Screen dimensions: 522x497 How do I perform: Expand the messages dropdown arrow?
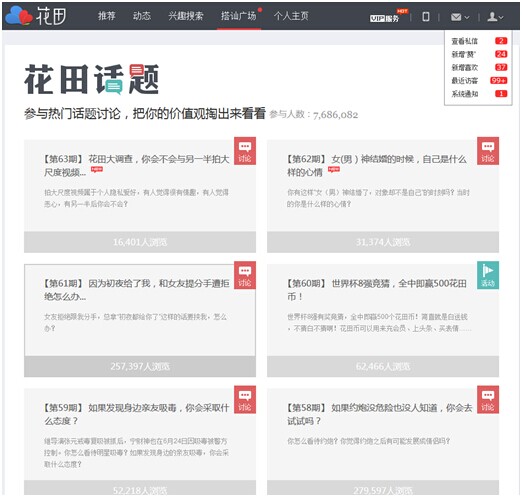pos(467,17)
